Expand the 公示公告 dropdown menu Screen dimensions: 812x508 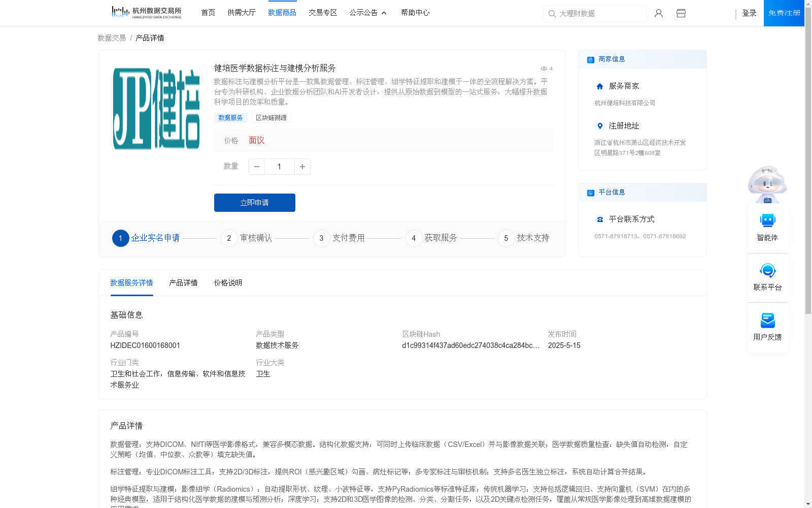coord(368,13)
